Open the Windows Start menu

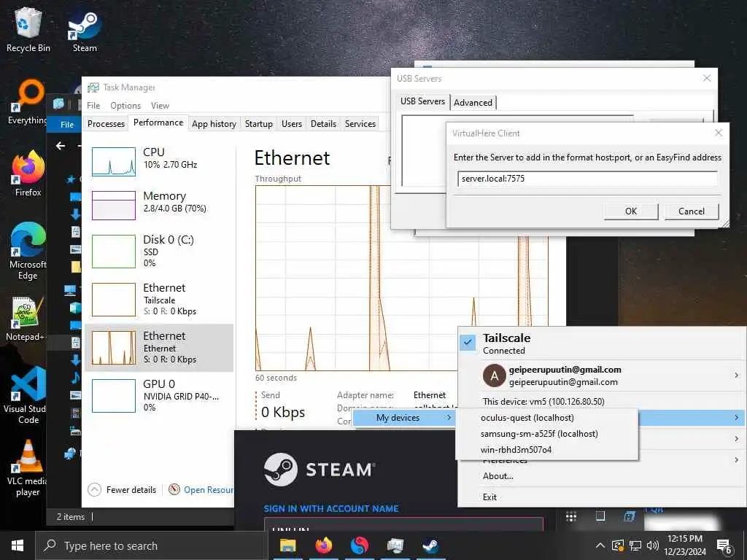tap(18, 545)
